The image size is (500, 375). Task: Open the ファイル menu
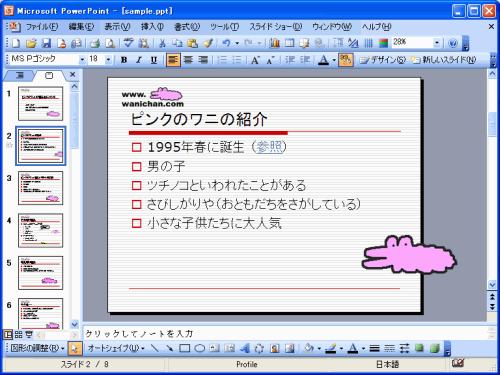pos(42,27)
